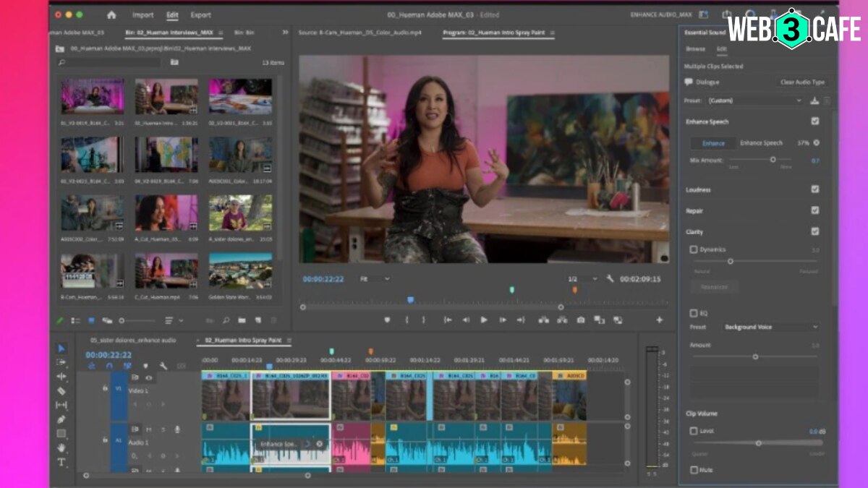868x488 pixels.
Task: Click the Add Marker icon in the Program monitor
Action: [x=386, y=319]
